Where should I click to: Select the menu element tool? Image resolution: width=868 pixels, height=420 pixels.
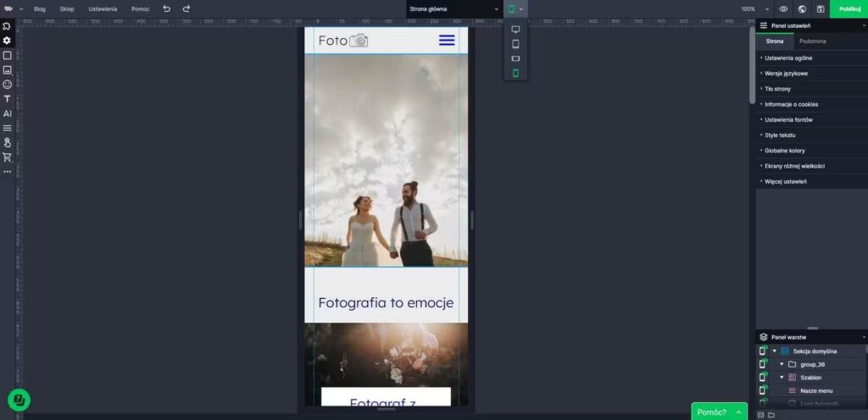(7, 128)
